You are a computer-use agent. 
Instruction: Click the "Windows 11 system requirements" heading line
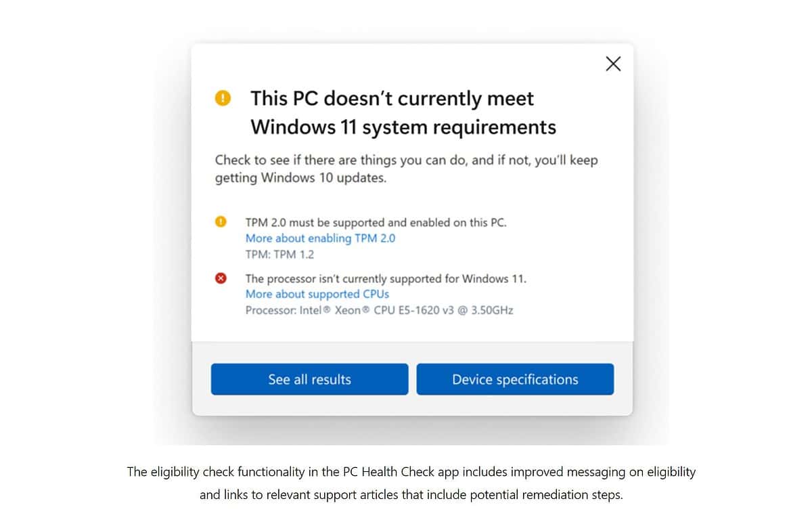click(x=403, y=127)
